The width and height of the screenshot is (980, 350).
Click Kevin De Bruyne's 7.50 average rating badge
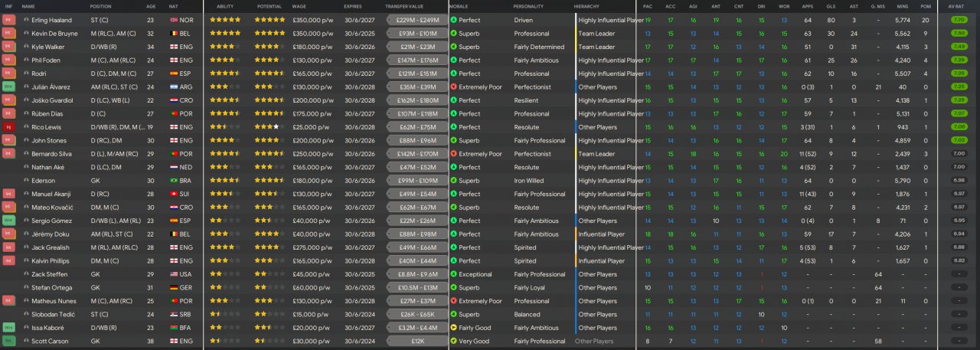click(x=958, y=34)
